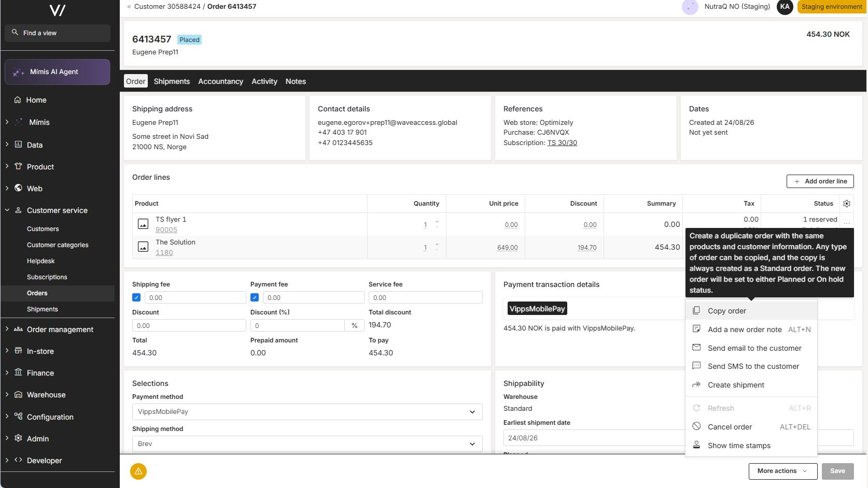The height and width of the screenshot is (488, 868).
Task: Open order lines column settings gear
Action: click(x=847, y=204)
